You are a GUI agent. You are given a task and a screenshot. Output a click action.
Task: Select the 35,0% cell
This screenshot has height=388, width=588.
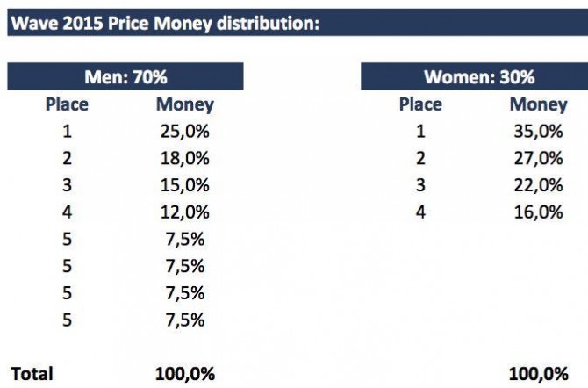(538, 132)
